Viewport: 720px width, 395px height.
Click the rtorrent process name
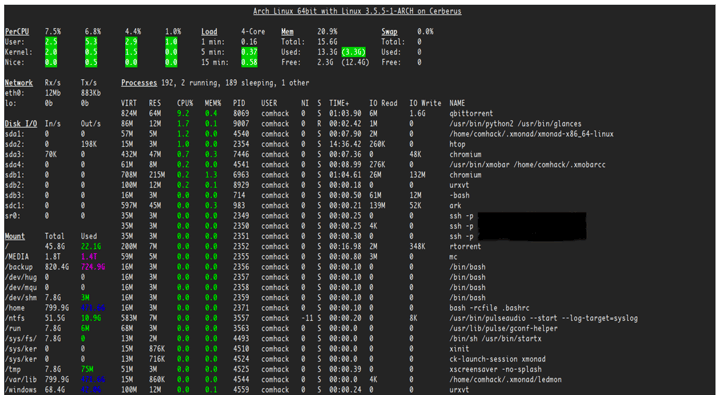click(x=465, y=246)
